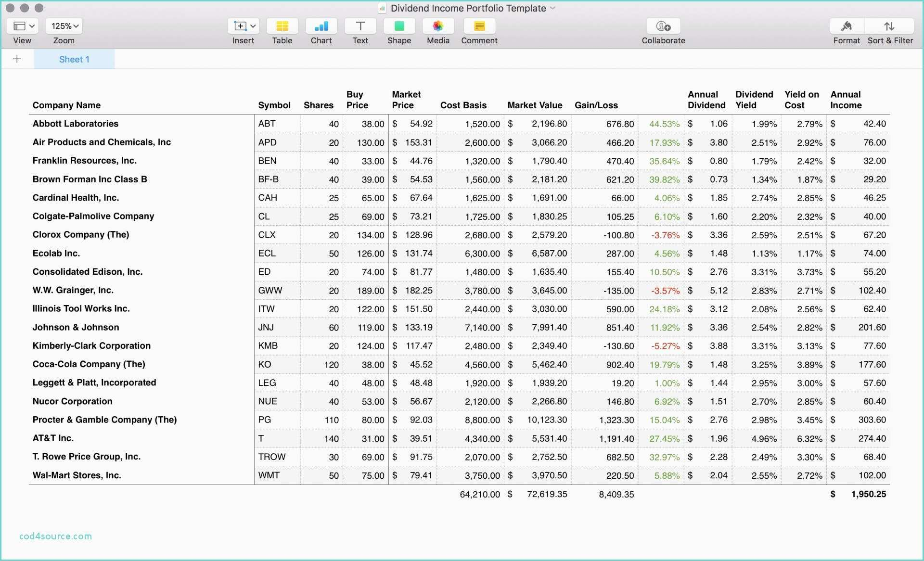Add a new sheet with the plus button
The image size is (924, 561).
pyautogui.click(x=17, y=59)
